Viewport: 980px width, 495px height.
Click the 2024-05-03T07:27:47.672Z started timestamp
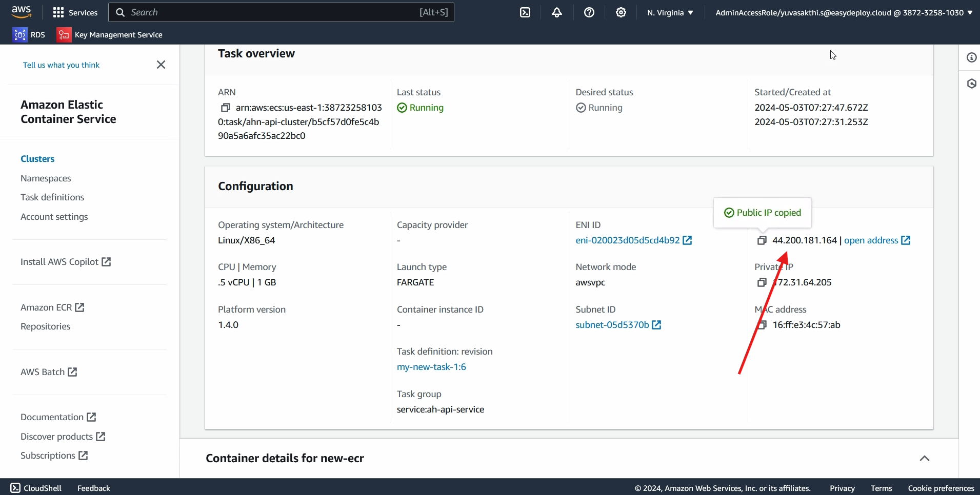click(811, 108)
